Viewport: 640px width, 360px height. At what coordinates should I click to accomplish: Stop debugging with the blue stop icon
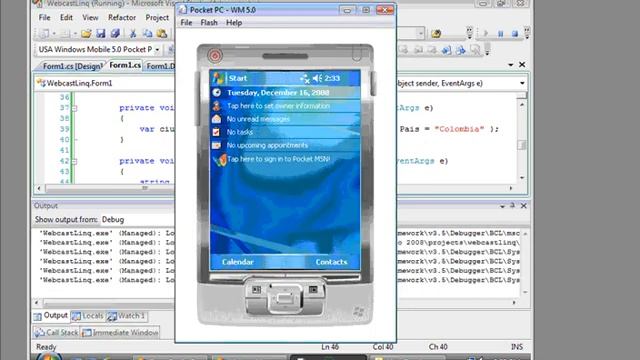[515, 34]
